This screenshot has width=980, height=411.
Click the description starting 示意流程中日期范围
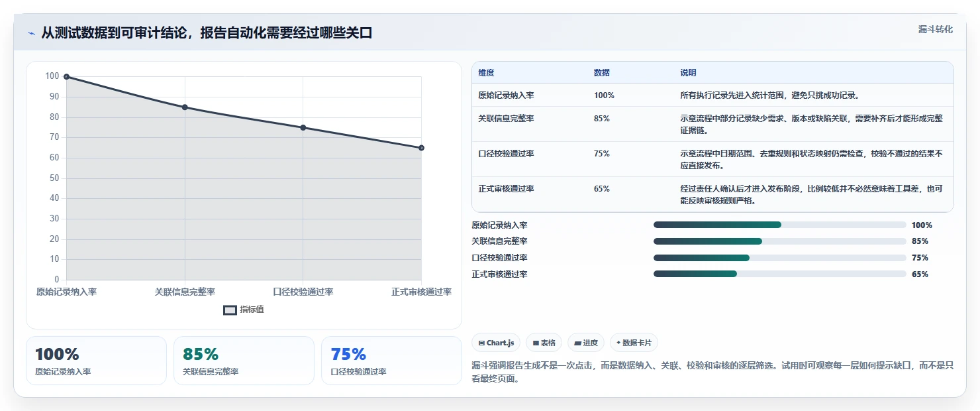(812, 159)
